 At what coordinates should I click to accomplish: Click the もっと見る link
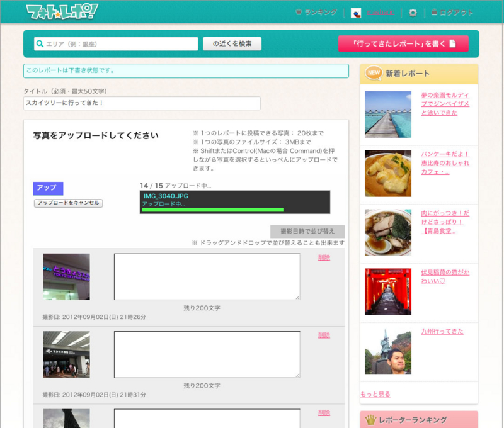[x=375, y=394]
